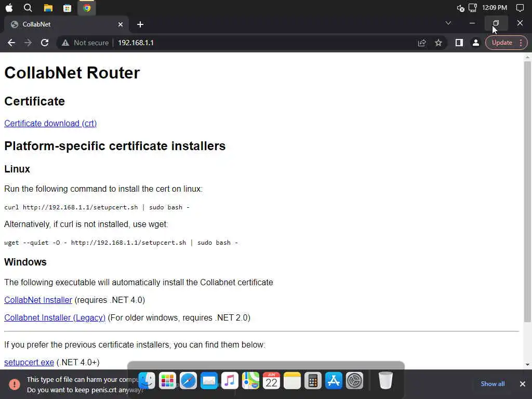Bookmark this page with the star
This screenshot has height=399, width=532.
pyautogui.click(x=438, y=43)
